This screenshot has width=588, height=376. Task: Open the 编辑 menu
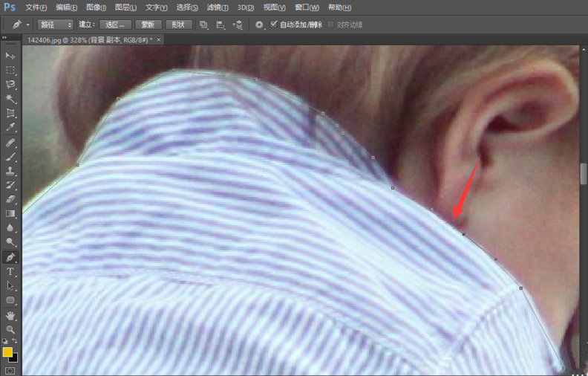[66, 7]
